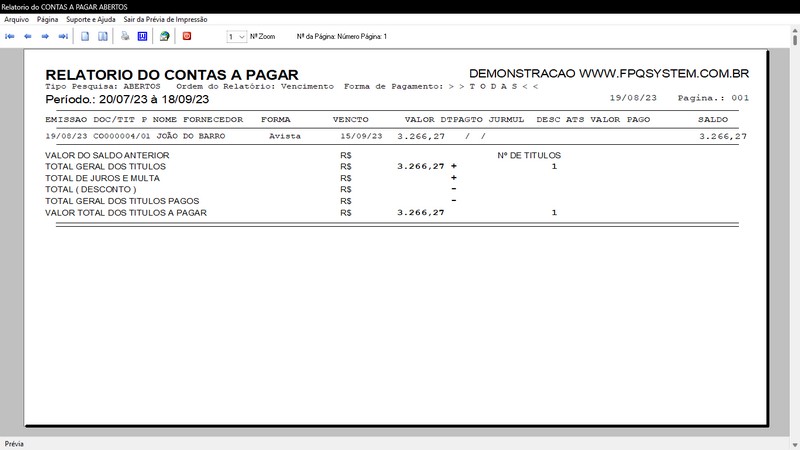This screenshot has width=800, height=450.
Task: Click the 'NOME FORNECEDOR' column header
Action: [198, 120]
